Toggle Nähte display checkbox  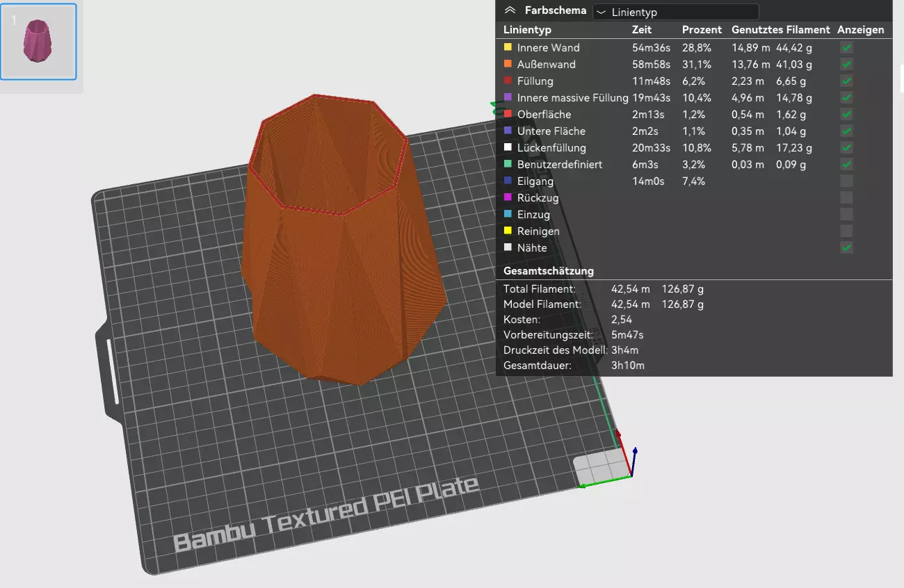[x=846, y=248]
